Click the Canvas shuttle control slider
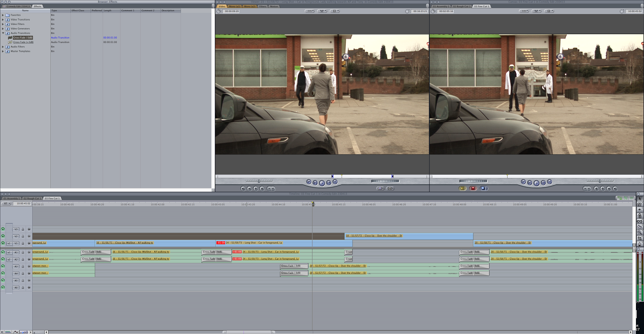This screenshot has width=644, height=334. (600, 180)
